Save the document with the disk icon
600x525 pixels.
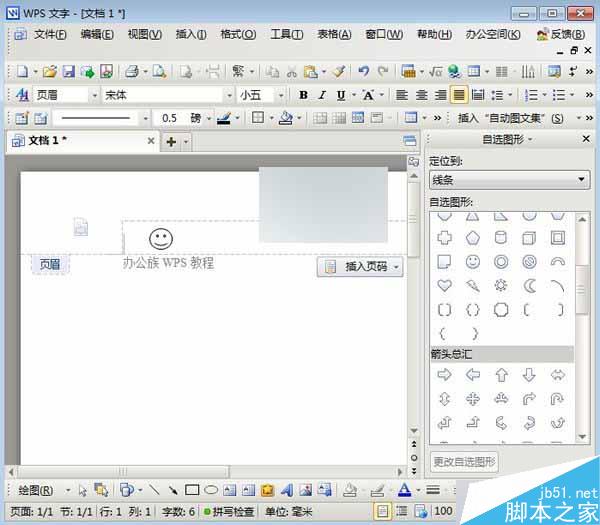tap(69, 72)
